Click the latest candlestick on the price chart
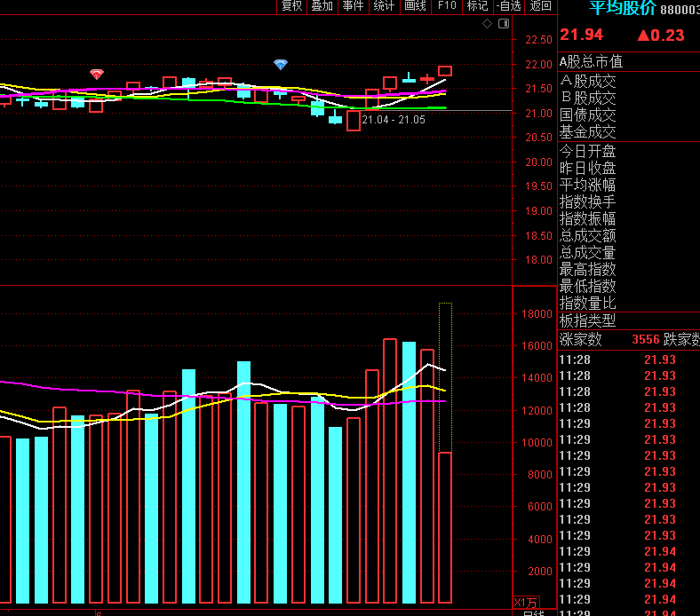This screenshot has width=700, height=616. pos(445,71)
